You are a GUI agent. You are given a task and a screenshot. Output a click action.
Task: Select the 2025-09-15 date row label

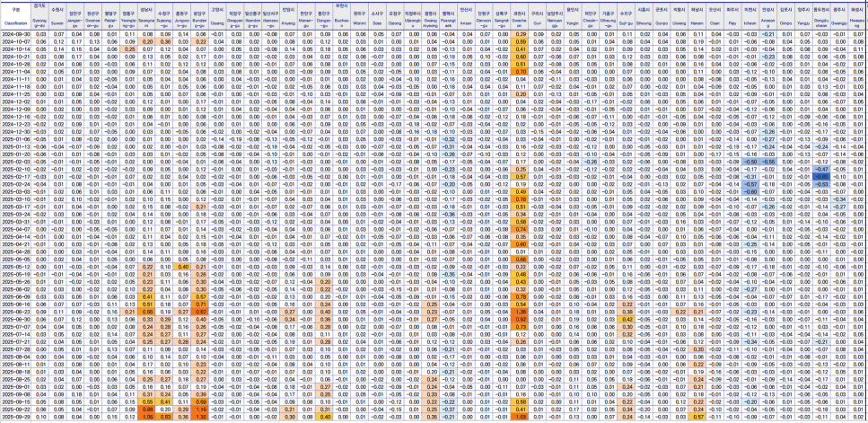16,402
